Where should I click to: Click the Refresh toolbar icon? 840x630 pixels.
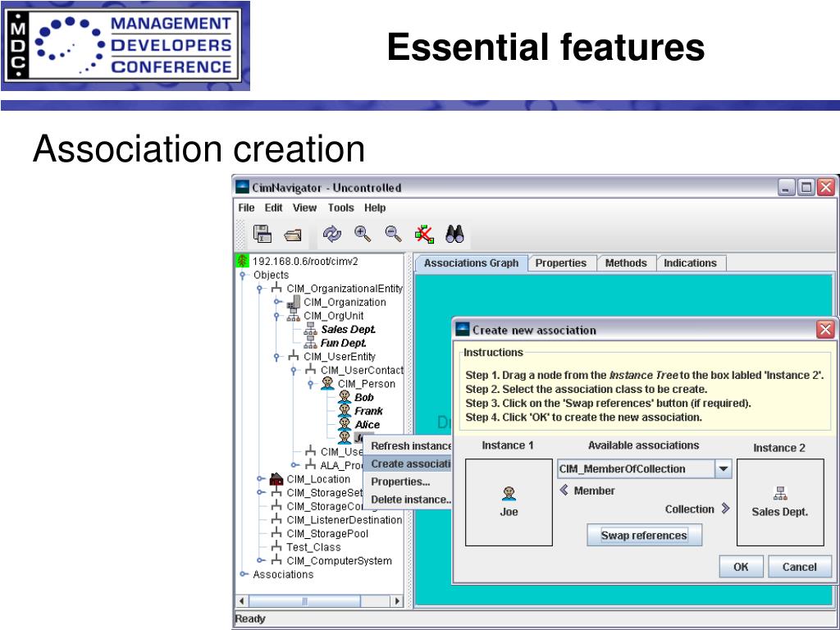332,234
